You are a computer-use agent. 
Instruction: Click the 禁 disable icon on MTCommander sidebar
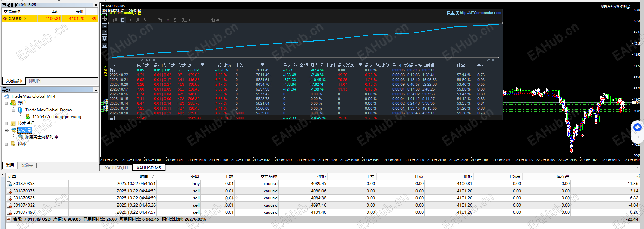[x=105, y=39]
